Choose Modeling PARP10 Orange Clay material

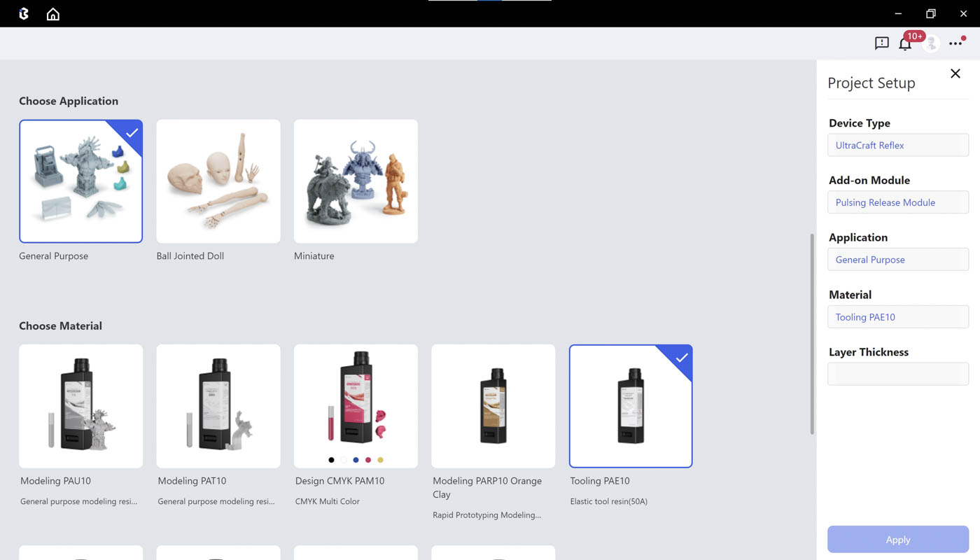493,406
